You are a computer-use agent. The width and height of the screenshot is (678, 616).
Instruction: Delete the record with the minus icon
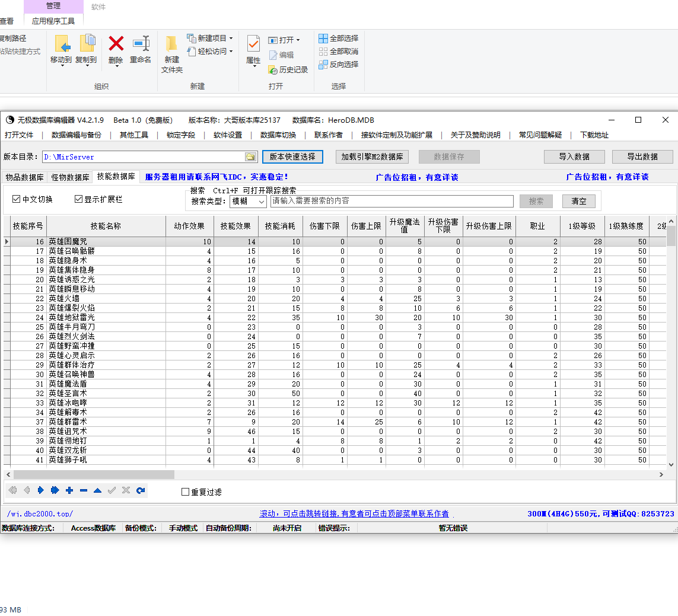tap(84, 490)
